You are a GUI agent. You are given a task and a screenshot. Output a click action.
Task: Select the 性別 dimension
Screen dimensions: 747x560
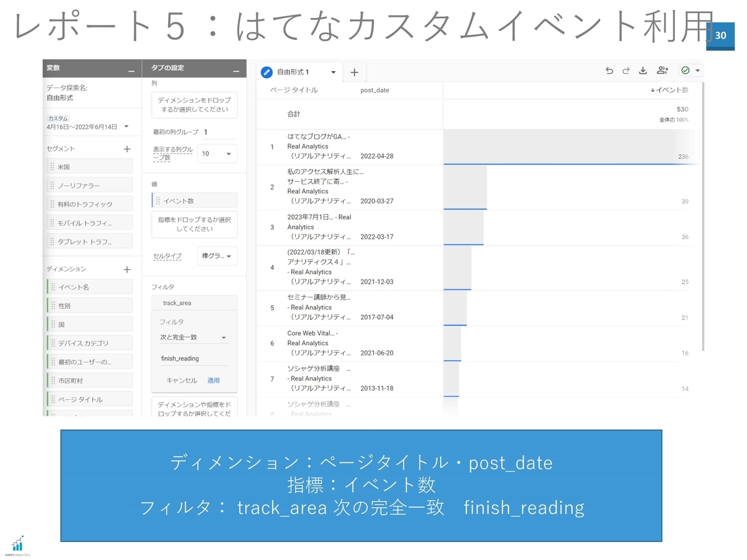90,306
